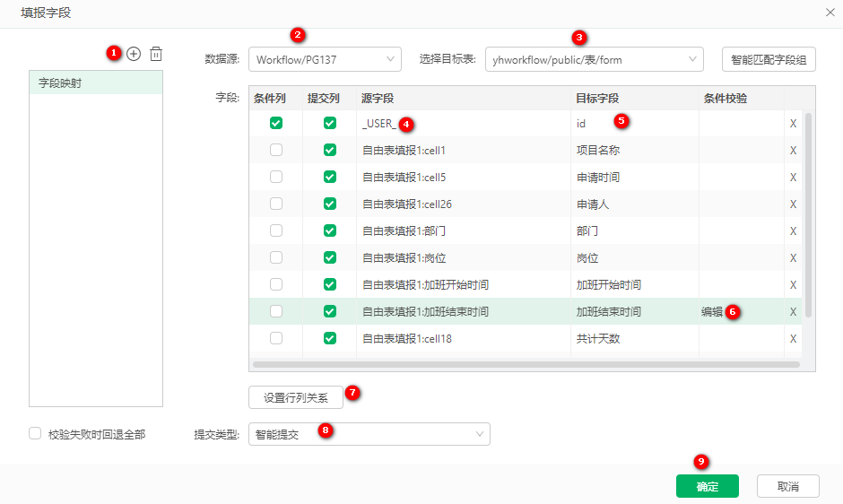Cancel with the 取消 button
This screenshot has width=843, height=504.
[x=788, y=486]
